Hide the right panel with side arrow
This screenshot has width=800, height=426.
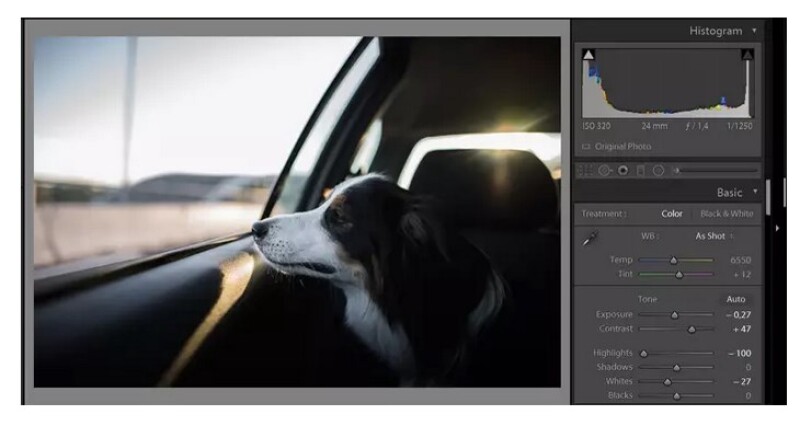click(x=779, y=228)
